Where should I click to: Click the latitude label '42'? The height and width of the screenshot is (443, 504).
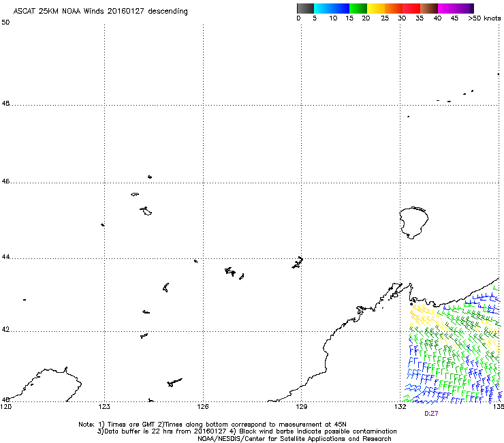[x=5, y=329]
